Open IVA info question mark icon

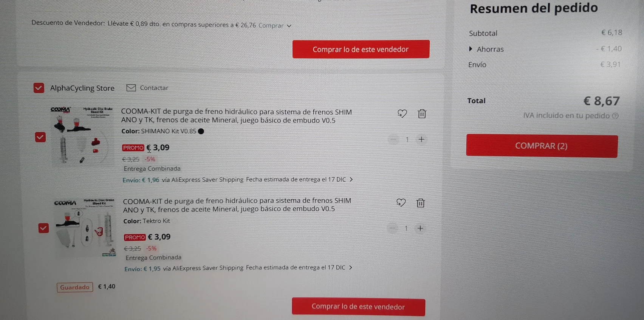(615, 116)
